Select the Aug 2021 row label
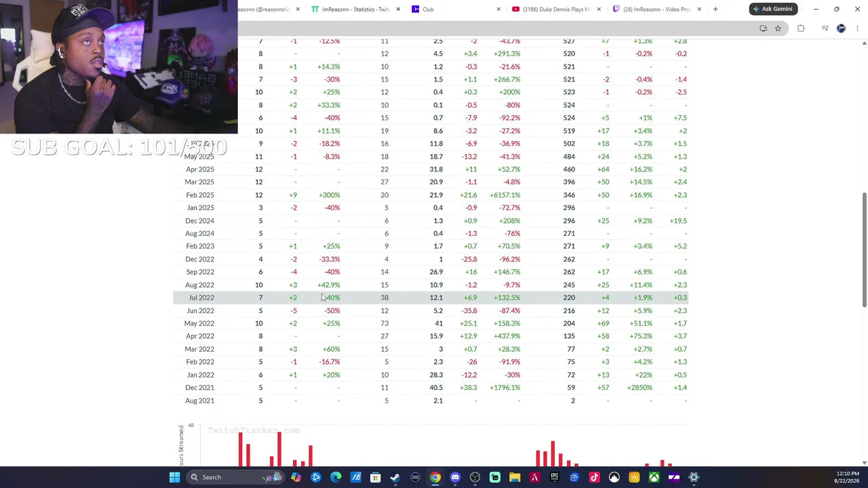This screenshot has height=488, width=868. pos(200,401)
